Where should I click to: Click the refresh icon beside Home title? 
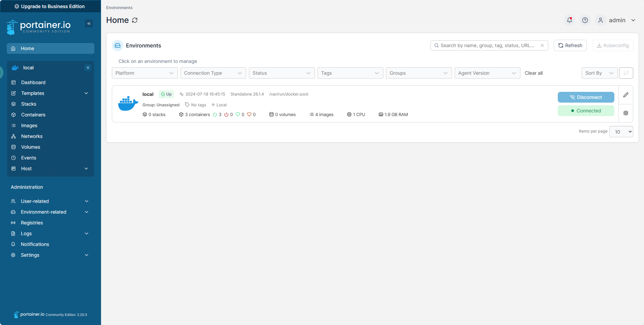(x=135, y=20)
